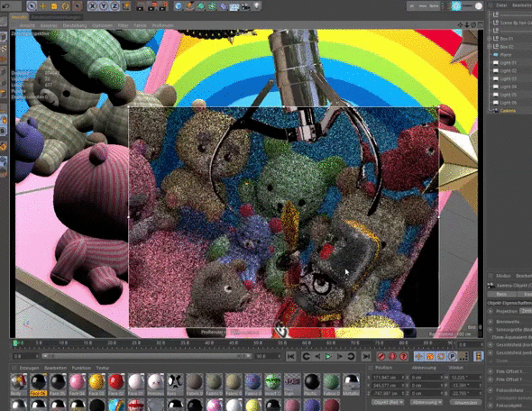Toggle position keyframe recording
This screenshot has width=532, height=411.
click(x=419, y=356)
